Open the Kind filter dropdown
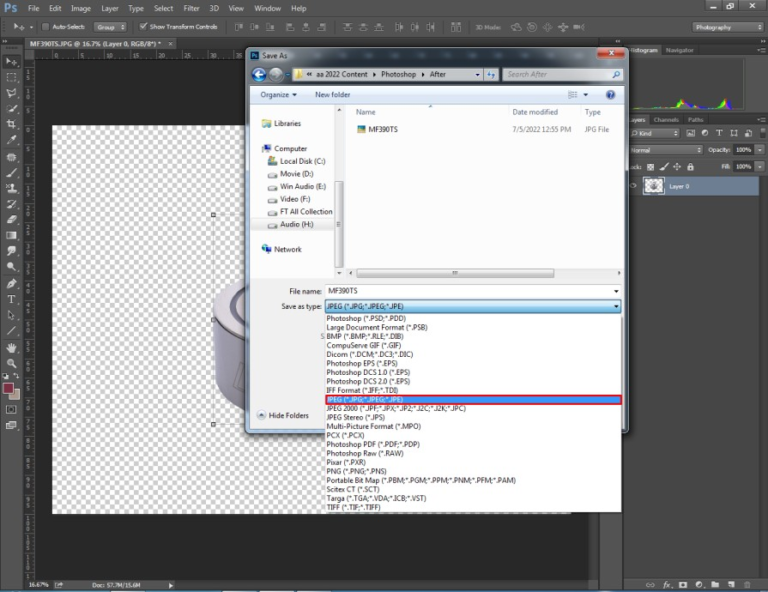Screen dimensions: 768x592 tap(655, 133)
